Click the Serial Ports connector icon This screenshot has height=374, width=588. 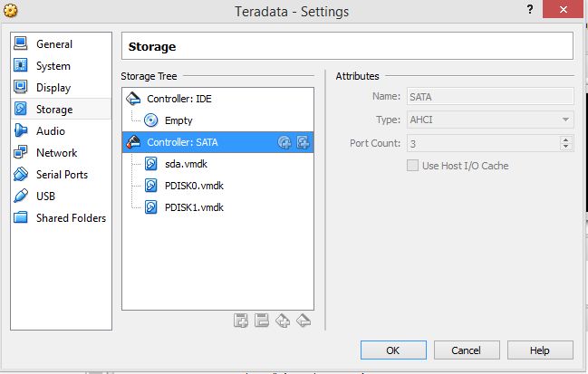(21, 174)
